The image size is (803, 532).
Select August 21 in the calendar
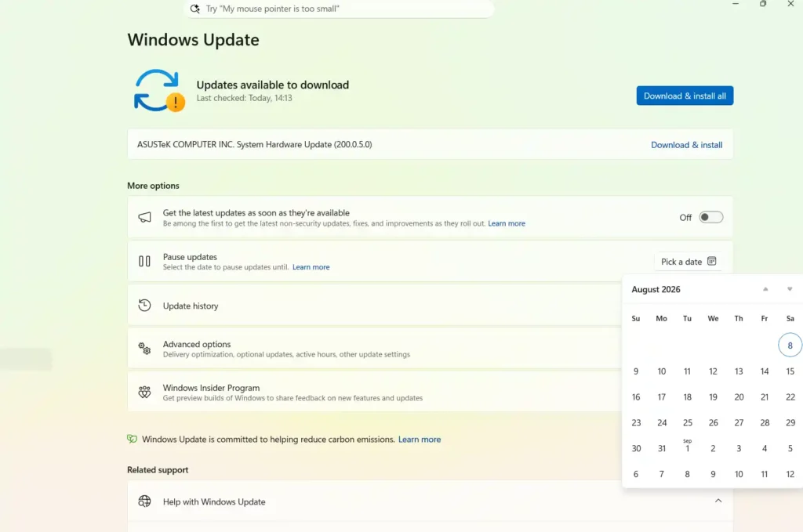click(764, 397)
